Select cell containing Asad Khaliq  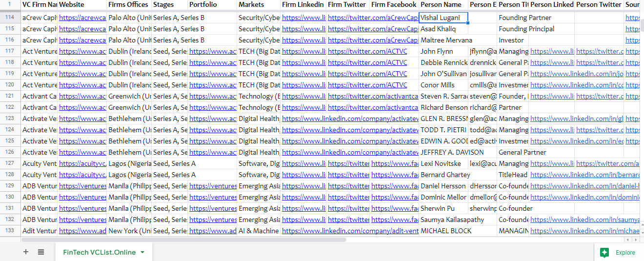pyautogui.click(x=443, y=29)
